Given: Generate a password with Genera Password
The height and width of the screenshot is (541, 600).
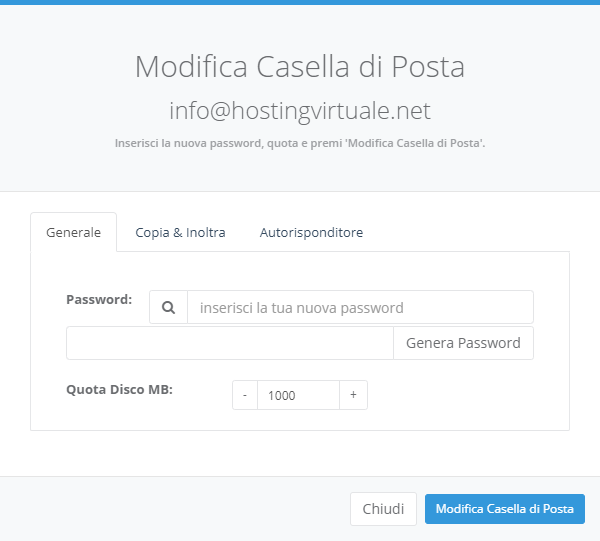Looking at the screenshot, I should [463, 343].
